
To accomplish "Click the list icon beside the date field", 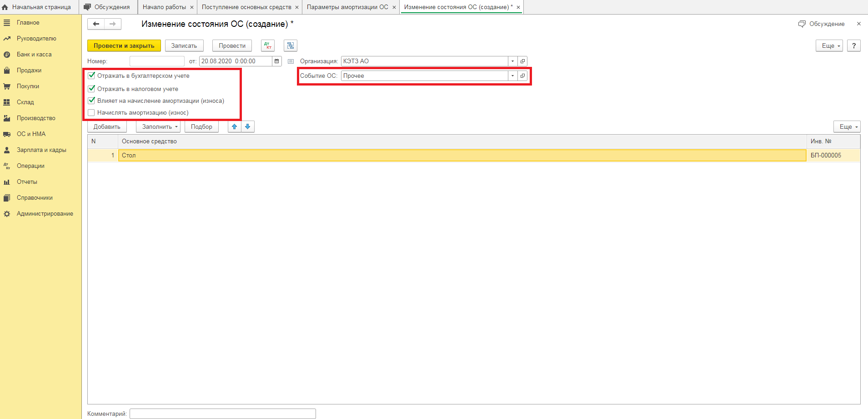I will 291,61.
